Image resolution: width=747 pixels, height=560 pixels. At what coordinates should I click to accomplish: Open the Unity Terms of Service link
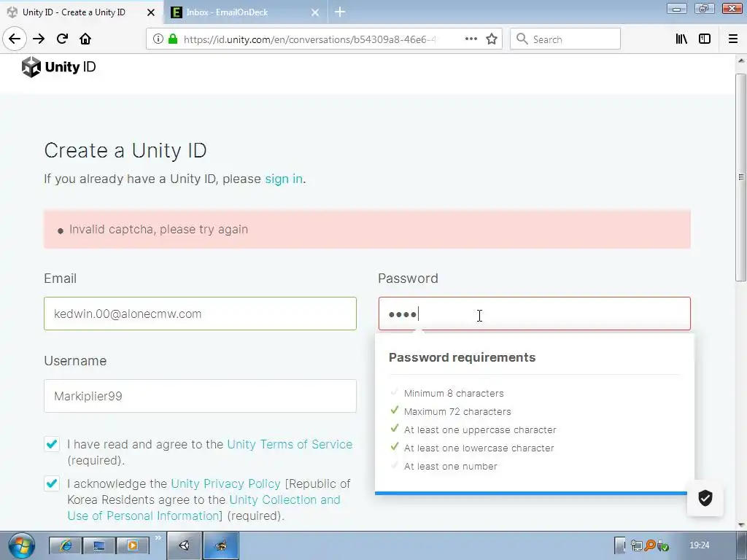290,444
